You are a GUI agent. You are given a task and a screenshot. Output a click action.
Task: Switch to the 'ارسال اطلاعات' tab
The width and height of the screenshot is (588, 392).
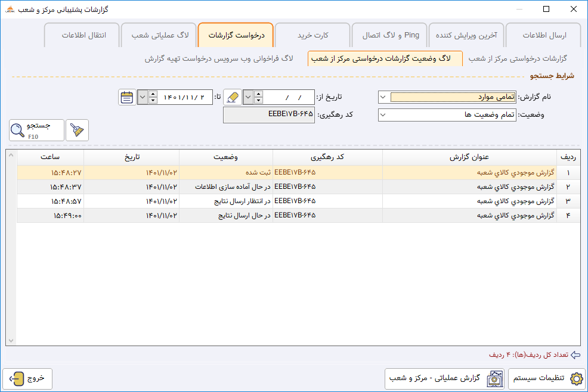coord(544,35)
